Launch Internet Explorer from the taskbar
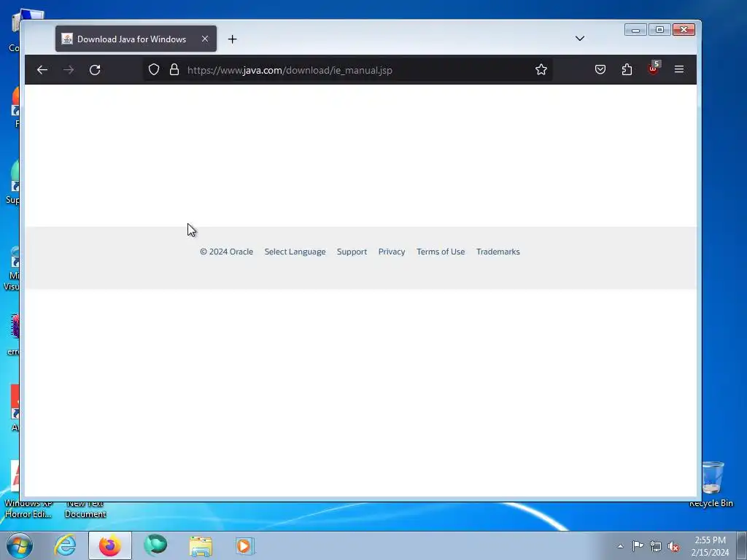 pos(65,545)
